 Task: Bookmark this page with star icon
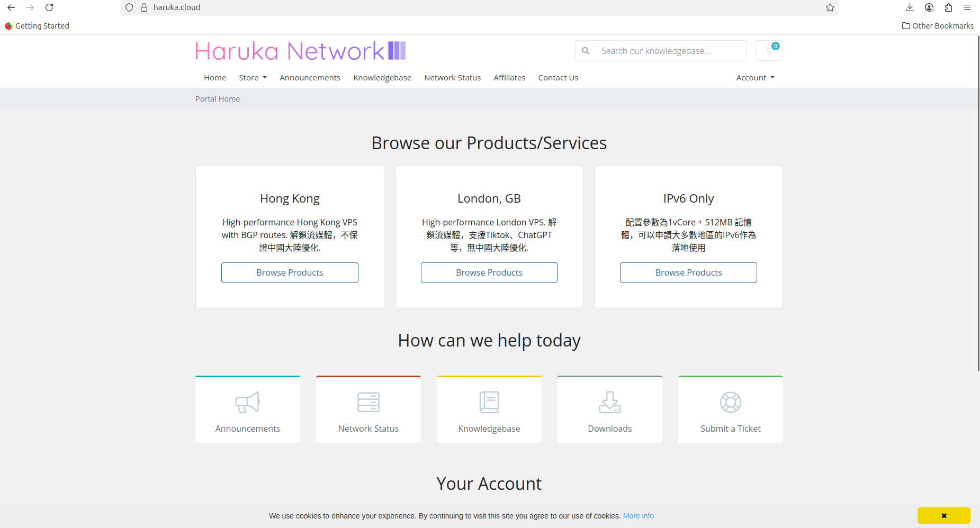(830, 7)
